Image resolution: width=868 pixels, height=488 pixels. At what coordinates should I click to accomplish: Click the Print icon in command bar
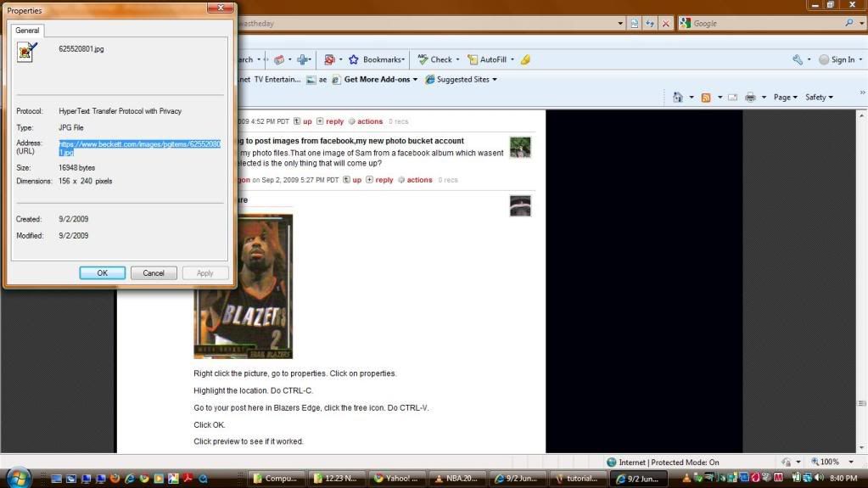click(750, 98)
